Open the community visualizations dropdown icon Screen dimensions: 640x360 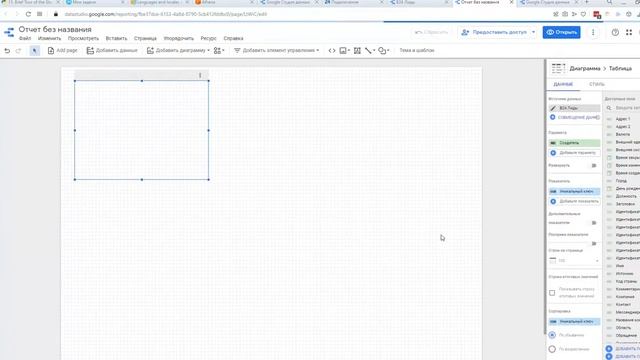point(219,51)
